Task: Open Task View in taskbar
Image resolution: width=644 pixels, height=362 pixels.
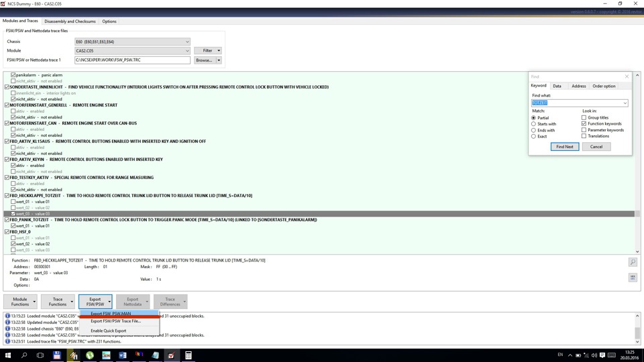Action: pyautogui.click(x=40, y=355)
